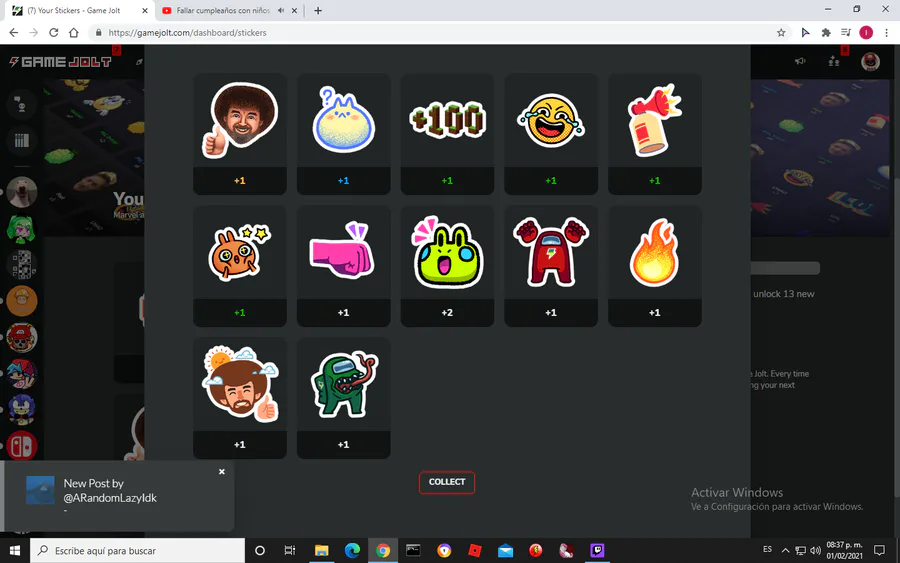
Task: Reload the current page
Action: pos(53,33)
